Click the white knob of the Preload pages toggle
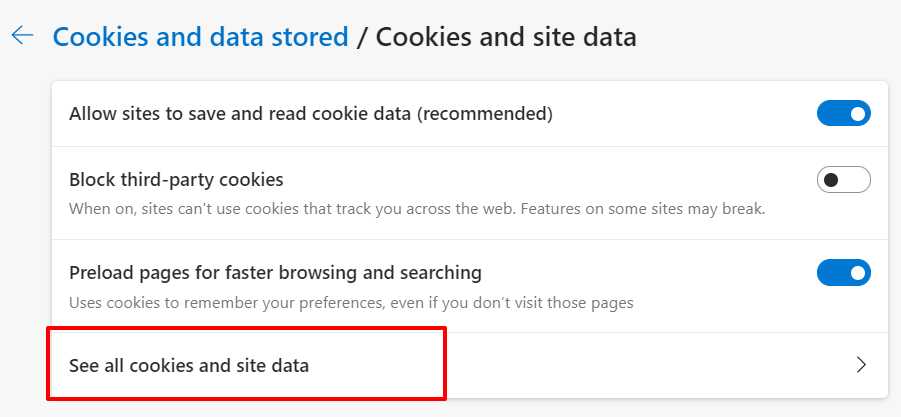 (857, 272)
